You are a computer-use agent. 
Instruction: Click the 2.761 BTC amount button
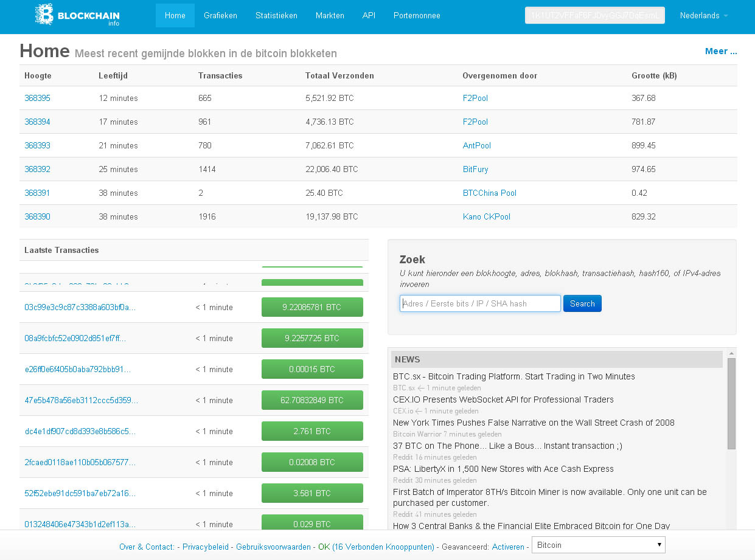(x=312, y=431)
